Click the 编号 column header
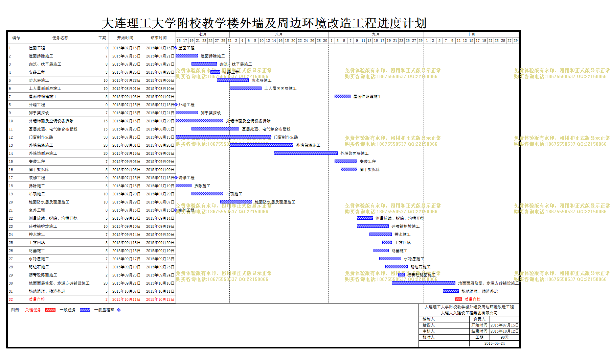The image size is (610, 364). pyautogui.click(x=16, y=38)
